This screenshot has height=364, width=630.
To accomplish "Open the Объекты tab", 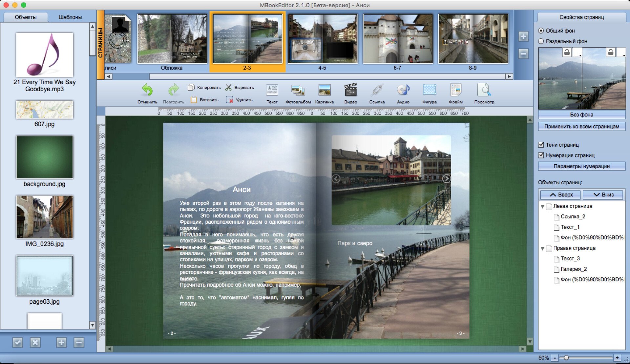I will pyautogui.click(x=26, y=17).
